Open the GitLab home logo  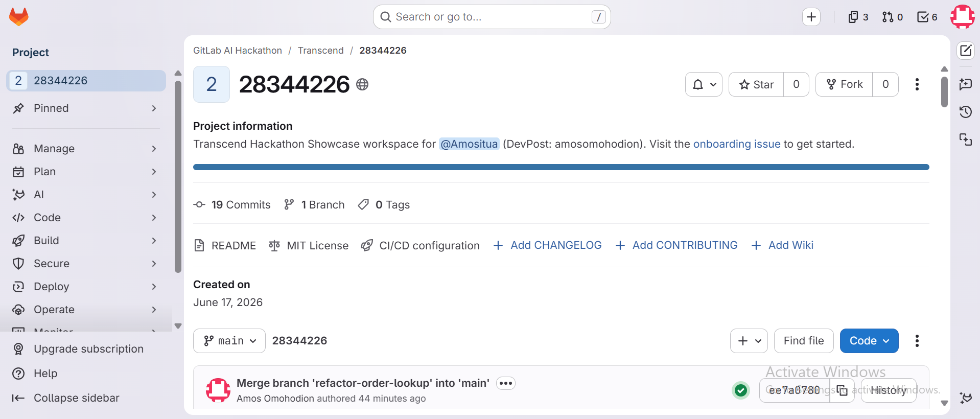[19, 17]
